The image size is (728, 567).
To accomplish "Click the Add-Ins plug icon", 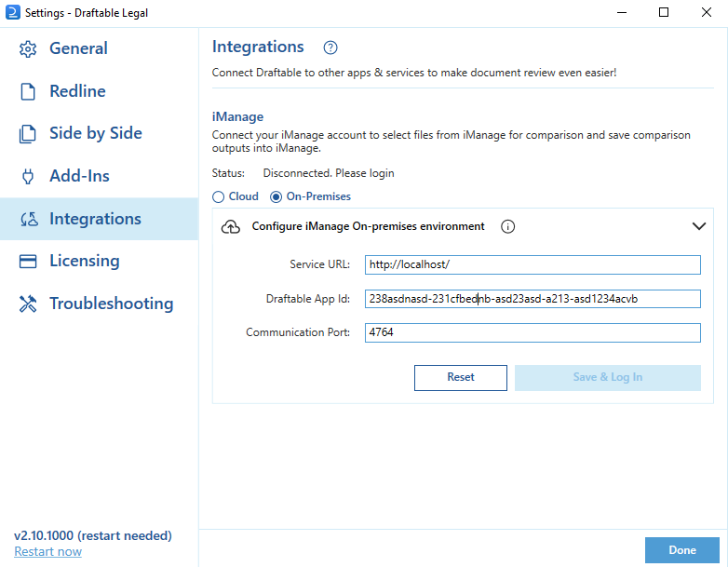I will tap(28, 177).
